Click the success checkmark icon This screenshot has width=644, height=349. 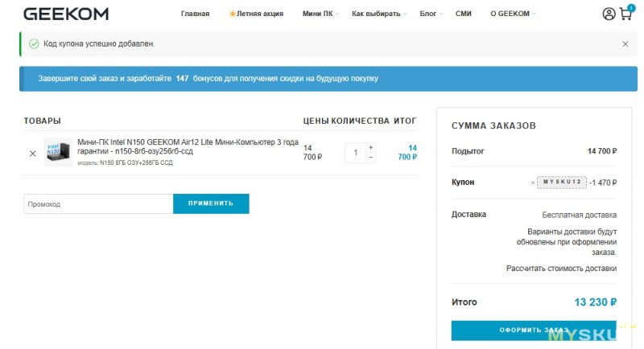(34, 44)
